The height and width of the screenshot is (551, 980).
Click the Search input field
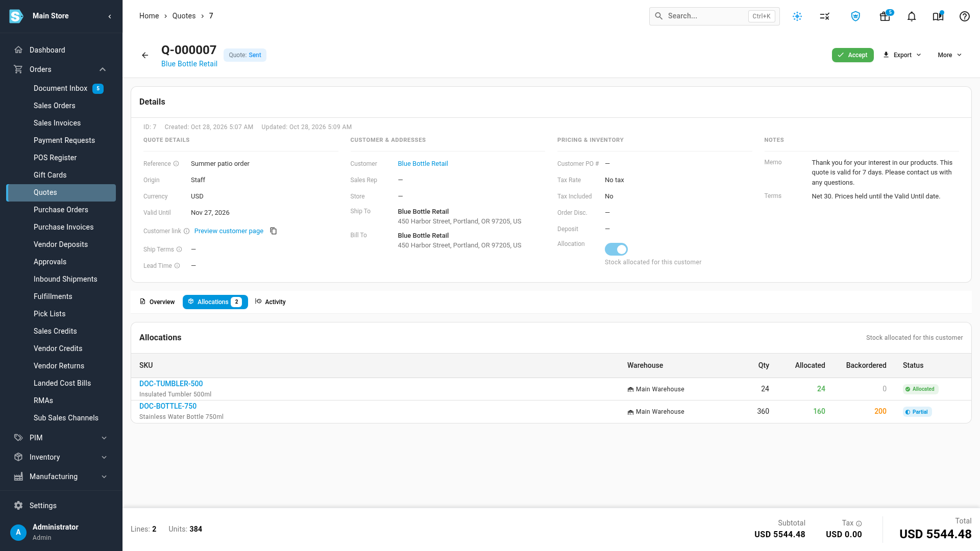click(714, 16)
